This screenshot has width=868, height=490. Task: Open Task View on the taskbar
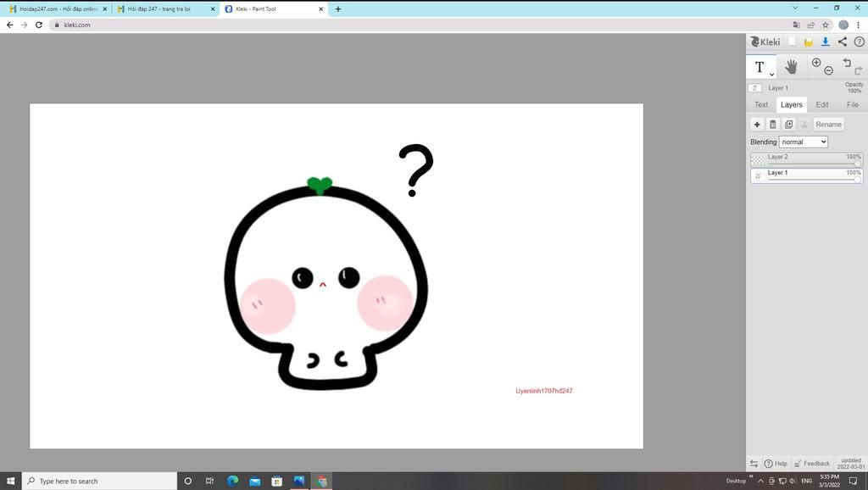click(x=210, y=482)
